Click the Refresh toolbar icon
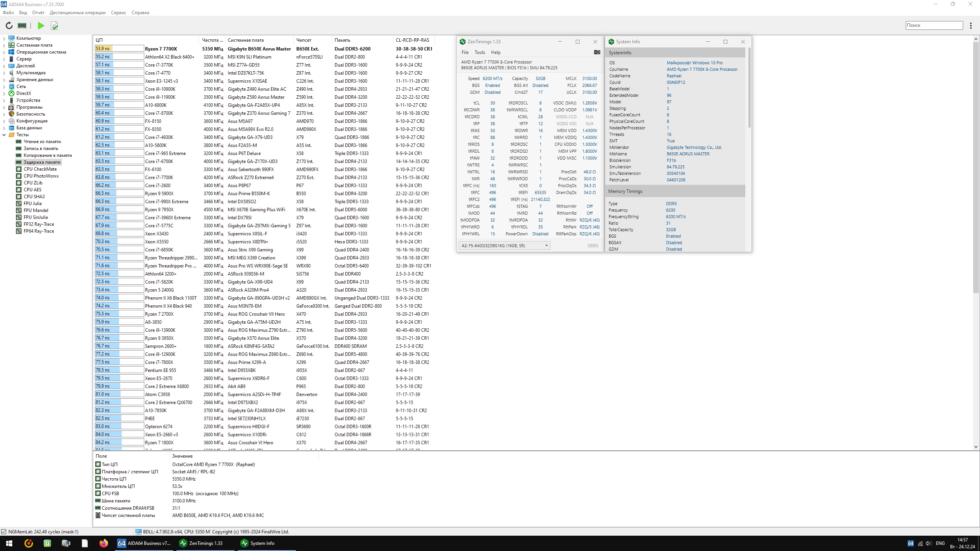 click(x=9, y=26)
